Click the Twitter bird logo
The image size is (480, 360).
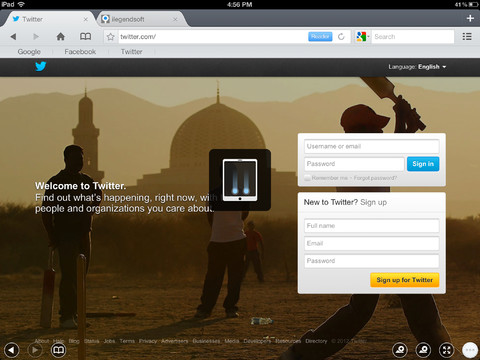tap(41, 66)
